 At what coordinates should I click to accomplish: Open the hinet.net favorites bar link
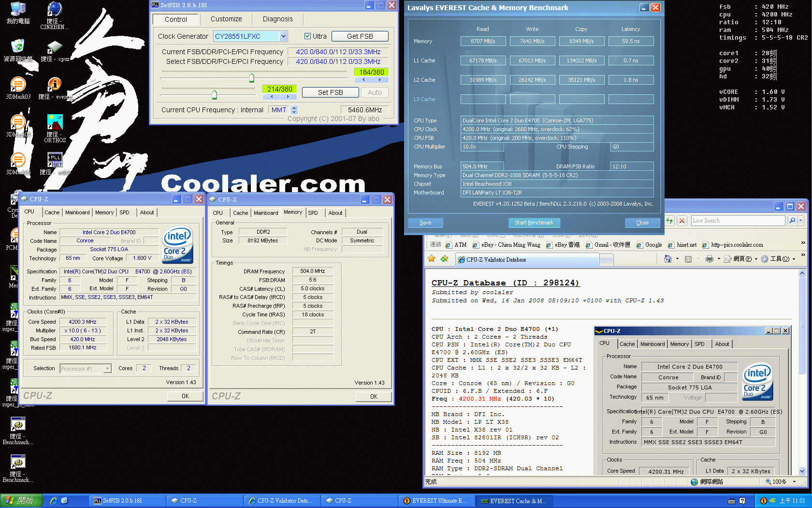tap(682, 245)
